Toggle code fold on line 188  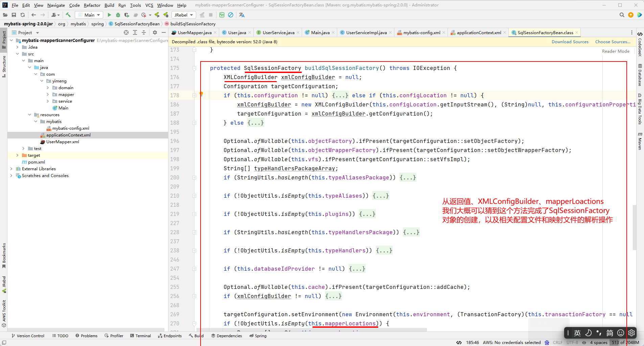coord(194,123)
